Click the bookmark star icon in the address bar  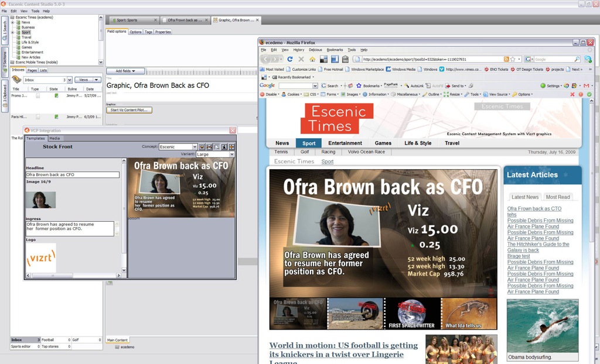tap(513, 59)
